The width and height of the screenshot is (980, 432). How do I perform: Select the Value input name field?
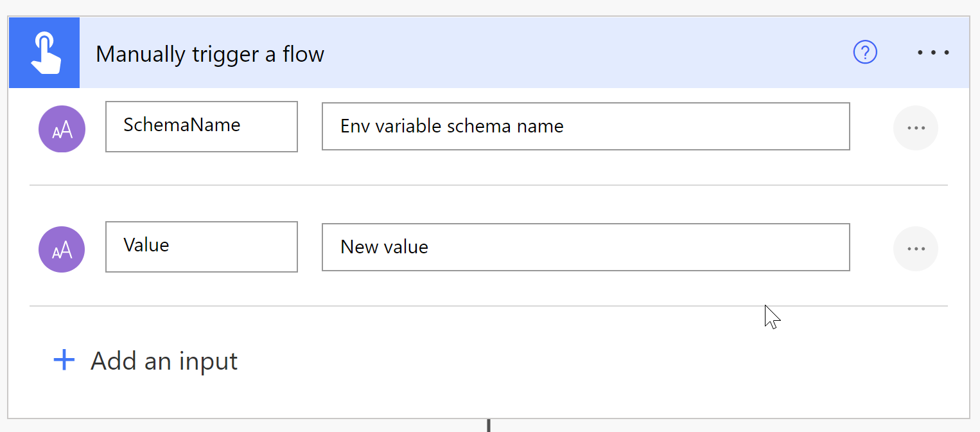coord(201,246)
